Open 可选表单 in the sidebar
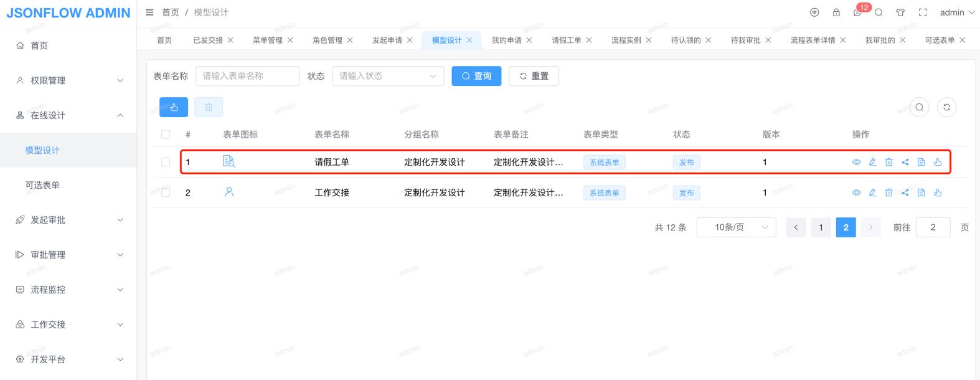Viewport: 980px width, 380px height. point(42,185)
